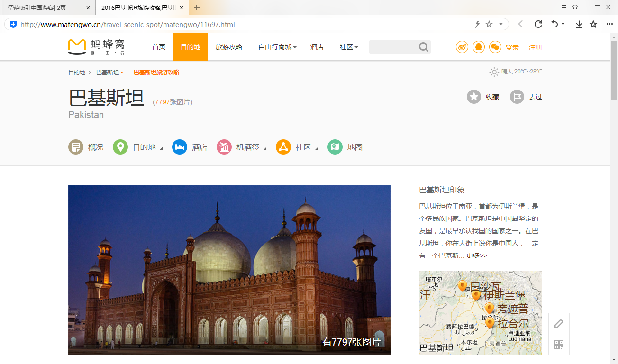Show the QR code icon
This screenshot has height=364, width=618.
(559, 345)
